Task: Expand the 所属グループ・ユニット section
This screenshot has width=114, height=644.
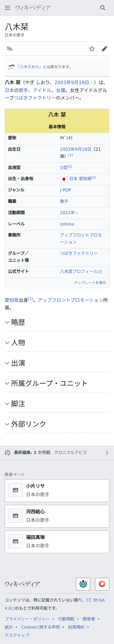Action: pyautogui.click(x=57, y=383)
